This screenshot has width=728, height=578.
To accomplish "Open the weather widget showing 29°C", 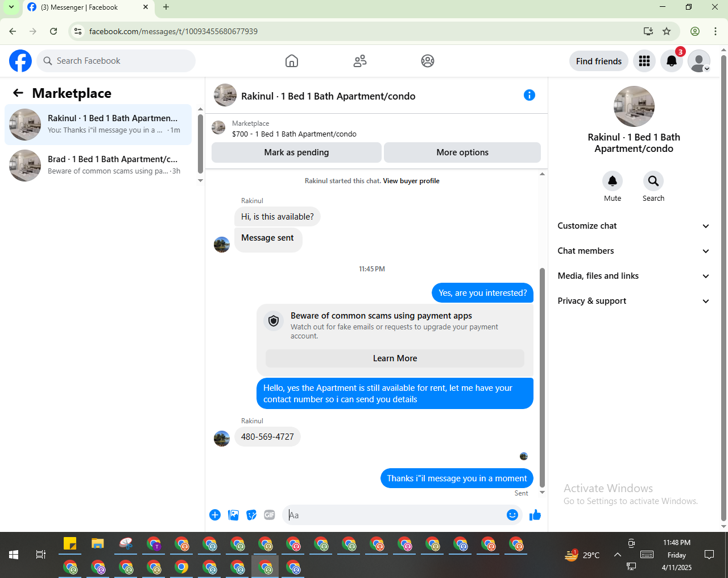I will (582, 555).
